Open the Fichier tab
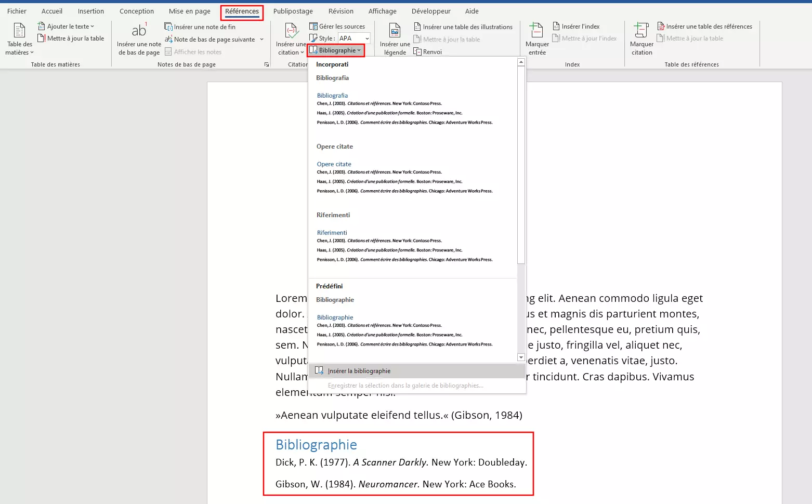 click(x=17, y=11)
